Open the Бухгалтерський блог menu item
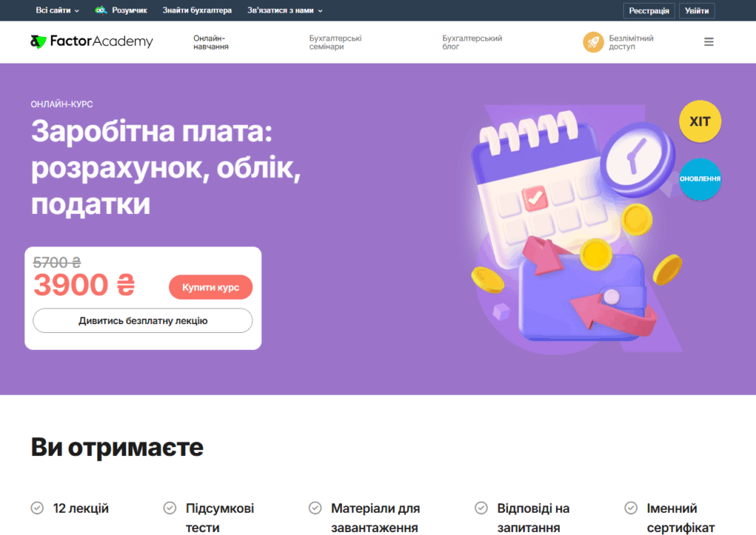The width and height of the screenshot is (756, 535). [472, 42]
